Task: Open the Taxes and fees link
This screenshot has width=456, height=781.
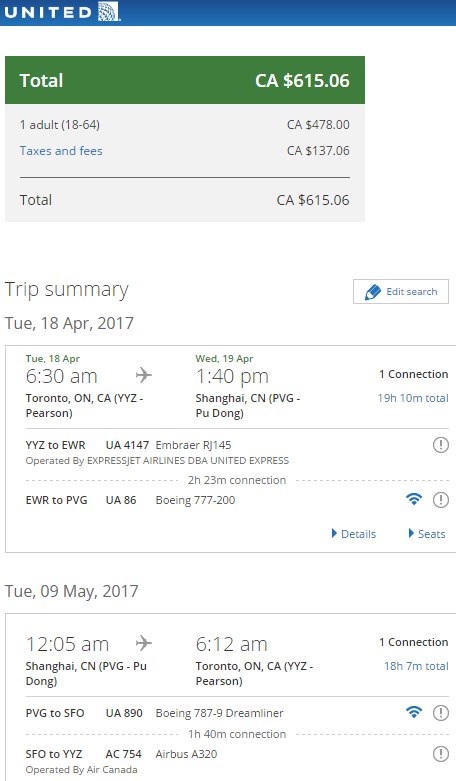Action: coord(61,151)
